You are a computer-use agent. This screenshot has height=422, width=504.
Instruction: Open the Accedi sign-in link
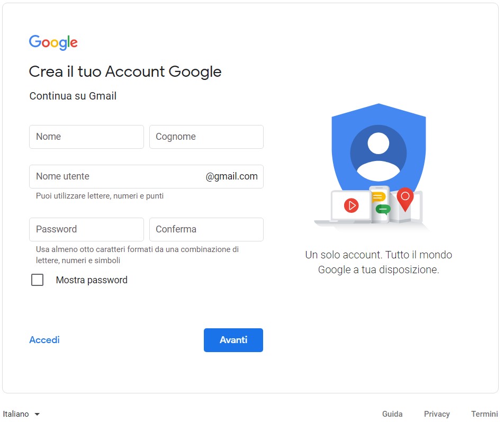click(44, 339)
